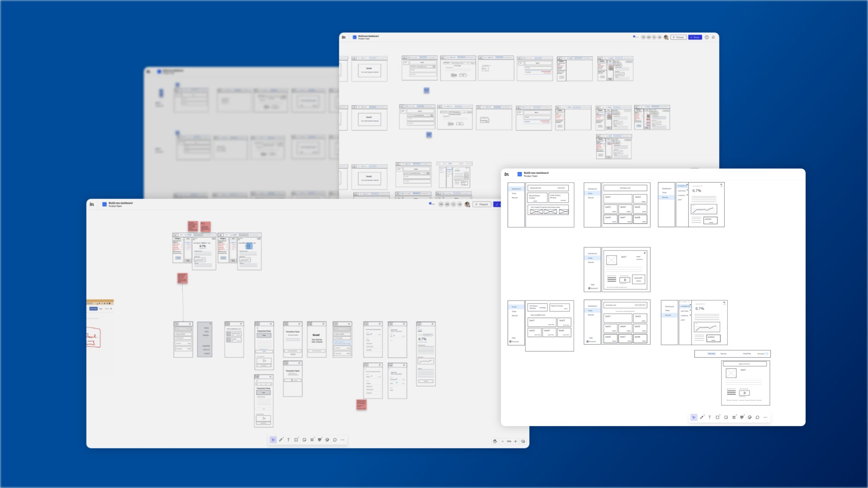Image resolution: width=868 pixels, height=488 pixels.
Task: Select the rectangle shape tool in the right window toolbar
Action: click(717, 418)
